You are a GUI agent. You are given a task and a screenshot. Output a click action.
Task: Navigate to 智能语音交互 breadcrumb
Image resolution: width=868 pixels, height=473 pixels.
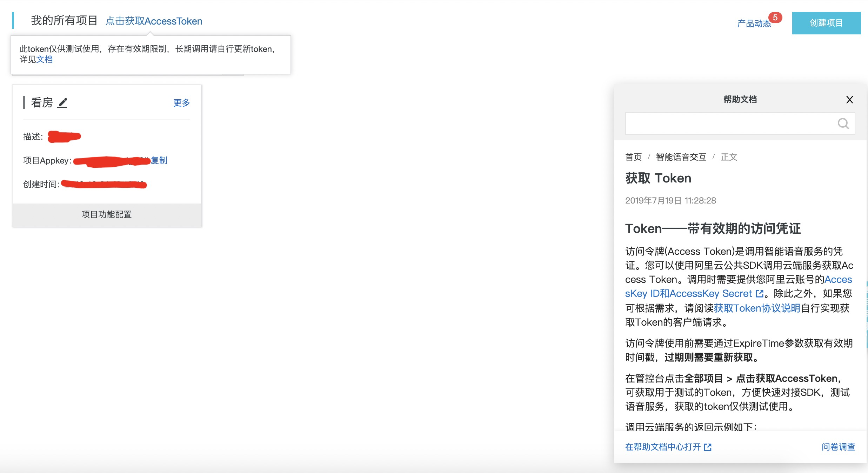coord(681,157)
